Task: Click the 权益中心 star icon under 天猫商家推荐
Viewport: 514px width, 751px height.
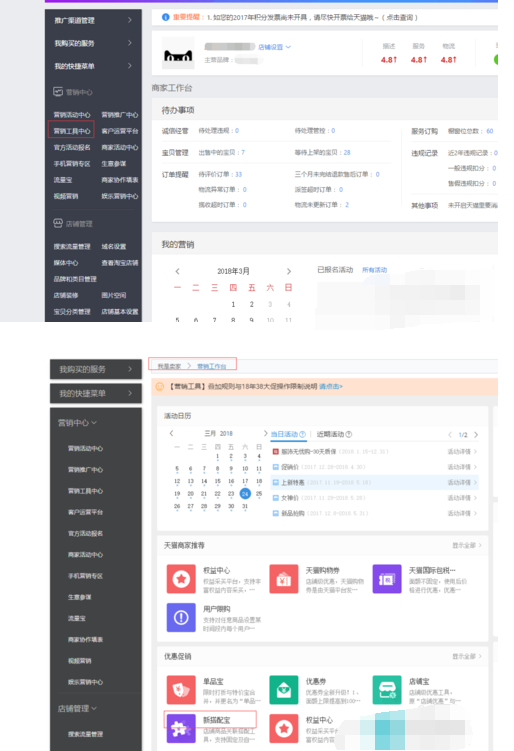Action: (181, 579)
